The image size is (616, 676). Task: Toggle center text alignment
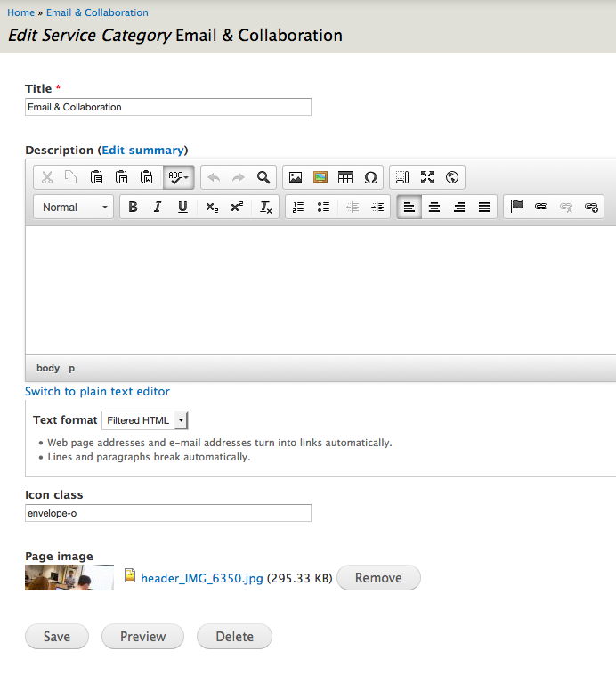[434, 207]
